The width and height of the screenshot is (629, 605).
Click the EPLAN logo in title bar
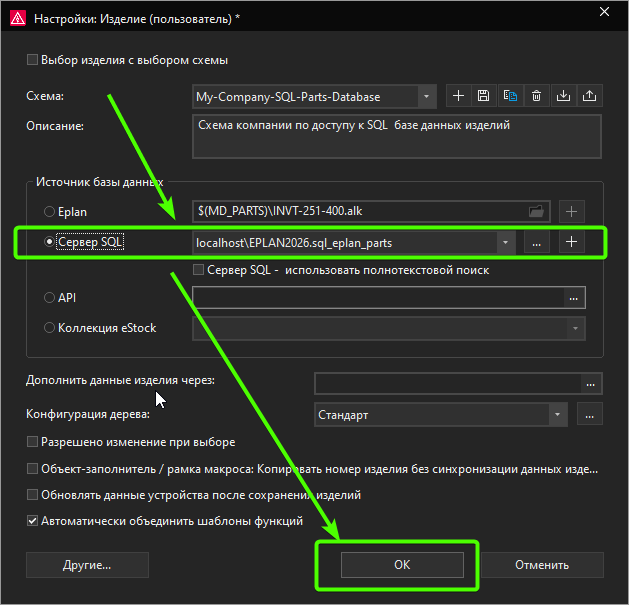click(x=18, y=18)
